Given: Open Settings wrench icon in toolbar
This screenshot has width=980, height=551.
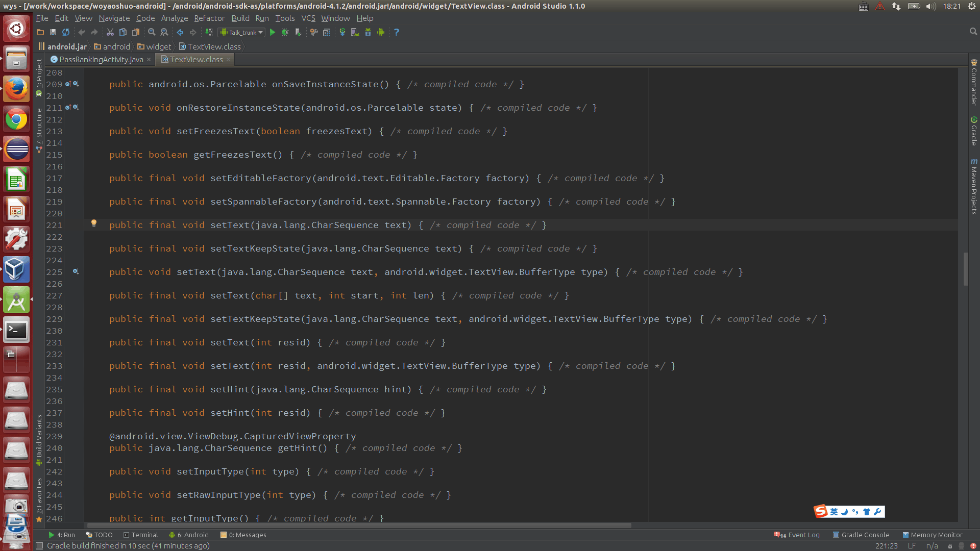Looking at the screenshot, I should [314, 32].
